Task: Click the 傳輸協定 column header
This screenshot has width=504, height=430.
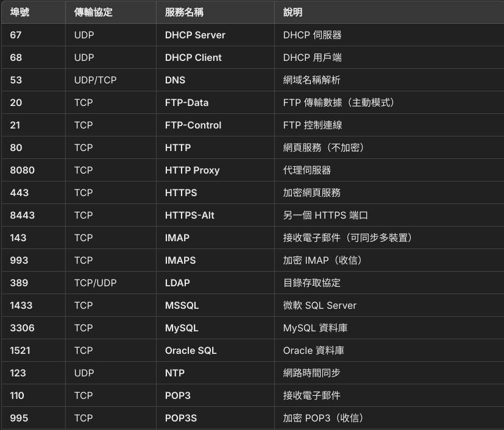Action: pos(93,12)
